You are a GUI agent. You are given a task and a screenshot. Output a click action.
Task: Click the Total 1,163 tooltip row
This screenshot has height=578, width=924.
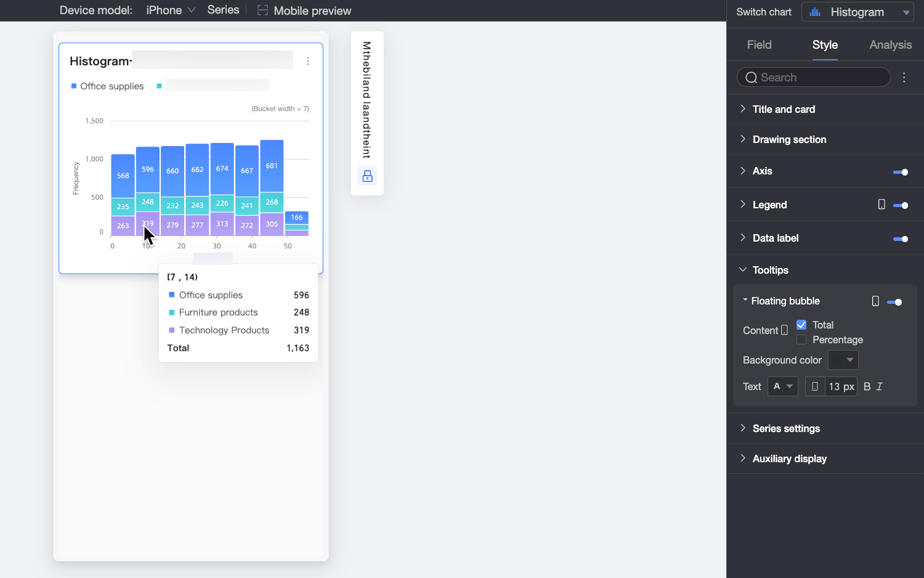coord(238,348)
